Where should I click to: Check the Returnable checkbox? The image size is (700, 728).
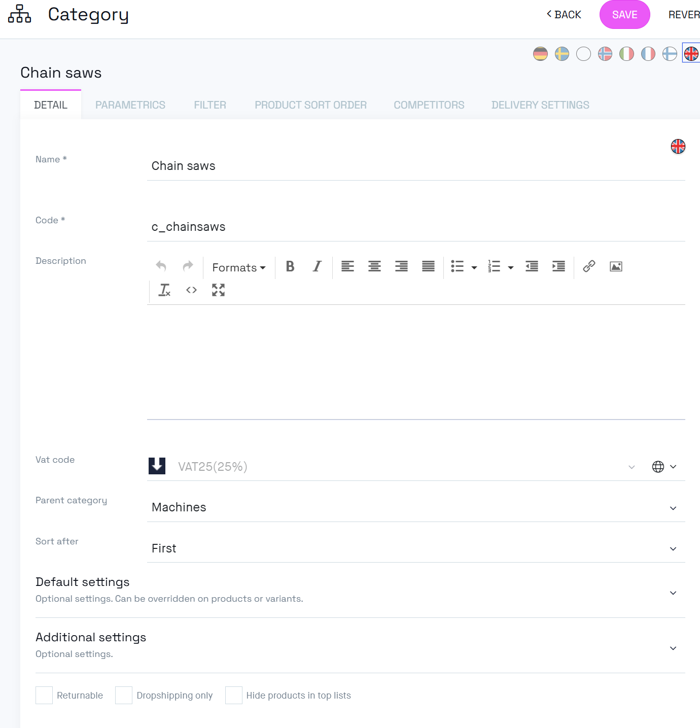click(44, 695)
